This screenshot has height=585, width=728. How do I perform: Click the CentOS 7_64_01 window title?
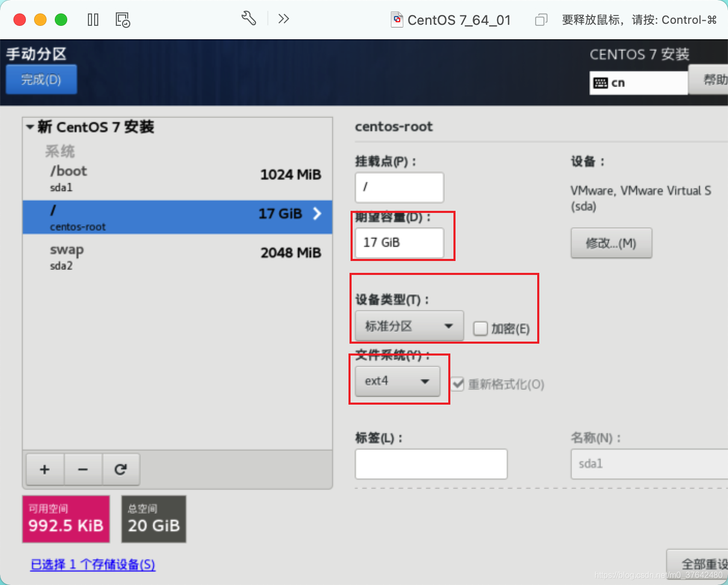coord(459,20)
